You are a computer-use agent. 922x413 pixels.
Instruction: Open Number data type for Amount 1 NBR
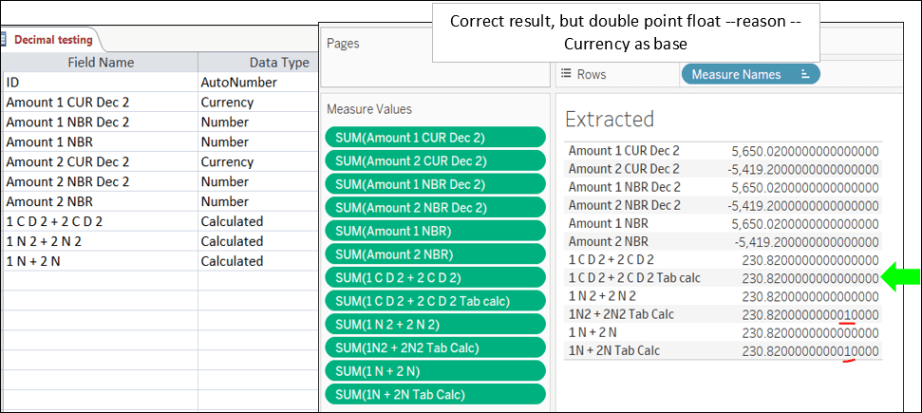(259, 142)
